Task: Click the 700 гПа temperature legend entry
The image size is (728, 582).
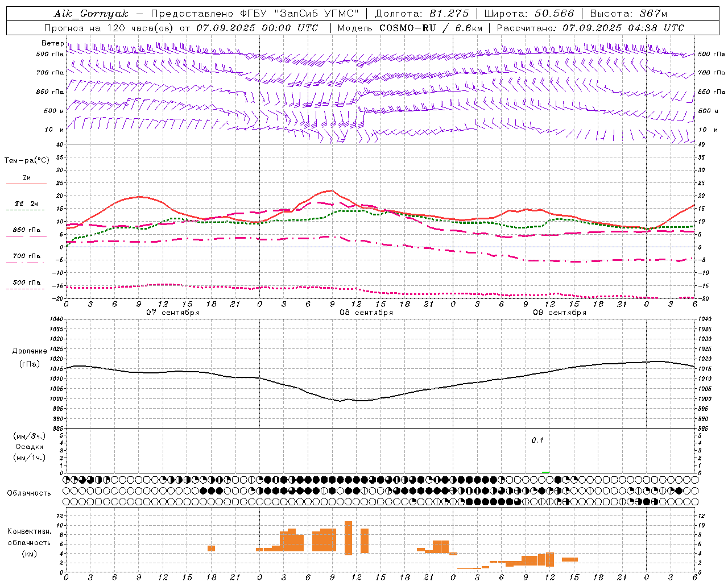Action: click(26, 256)
